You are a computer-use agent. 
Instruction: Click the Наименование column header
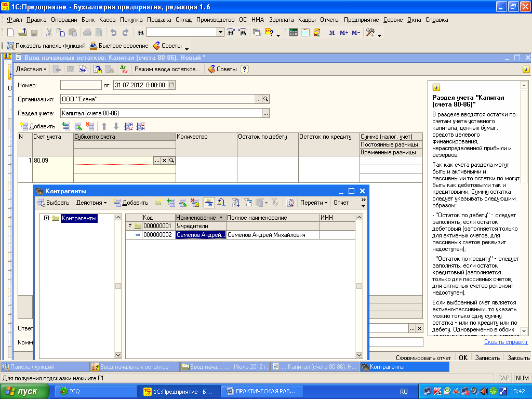(200, 218)
